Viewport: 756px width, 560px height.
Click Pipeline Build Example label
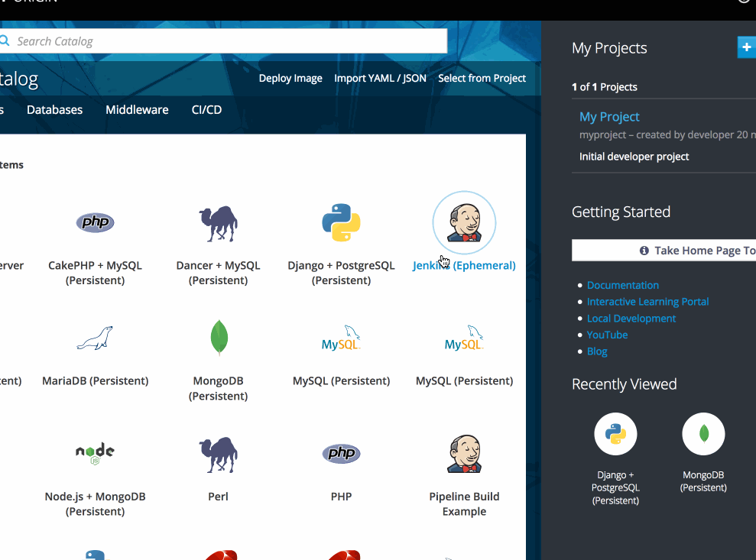464,504
